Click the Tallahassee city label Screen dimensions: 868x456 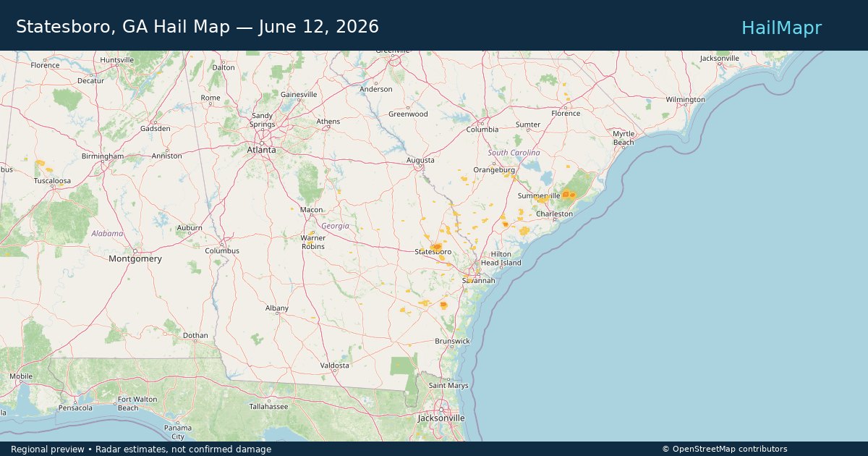268,407
